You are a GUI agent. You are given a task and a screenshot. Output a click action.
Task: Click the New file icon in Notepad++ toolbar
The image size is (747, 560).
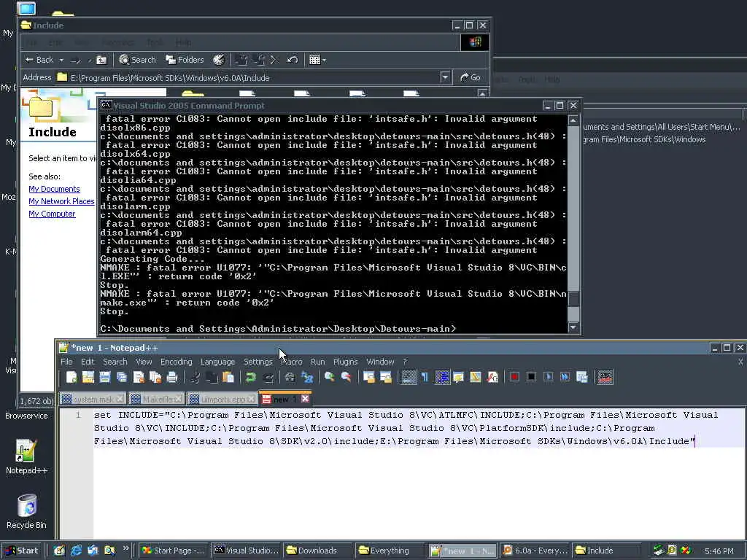[x=71, y=377]
